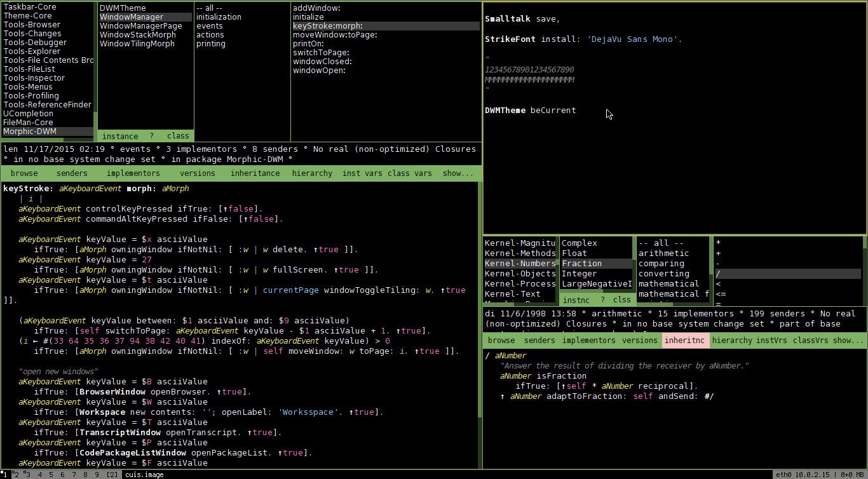
Task: Select the 'events' method category
Action: point(209,26)
